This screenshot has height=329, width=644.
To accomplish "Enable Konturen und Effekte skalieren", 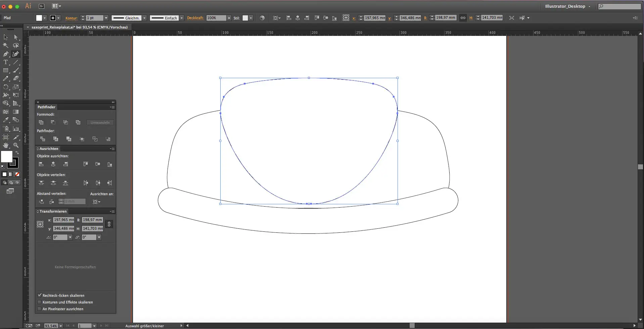I will [x=40, y=302].
